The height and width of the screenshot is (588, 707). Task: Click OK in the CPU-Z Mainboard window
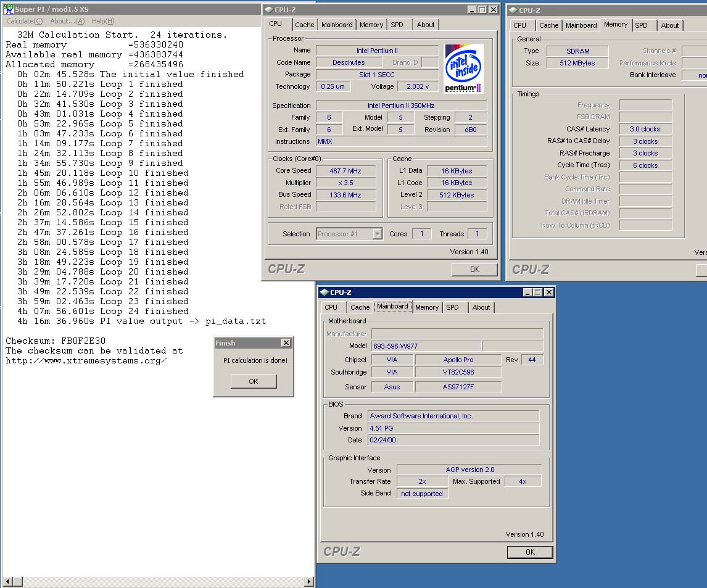click(530, 552)
